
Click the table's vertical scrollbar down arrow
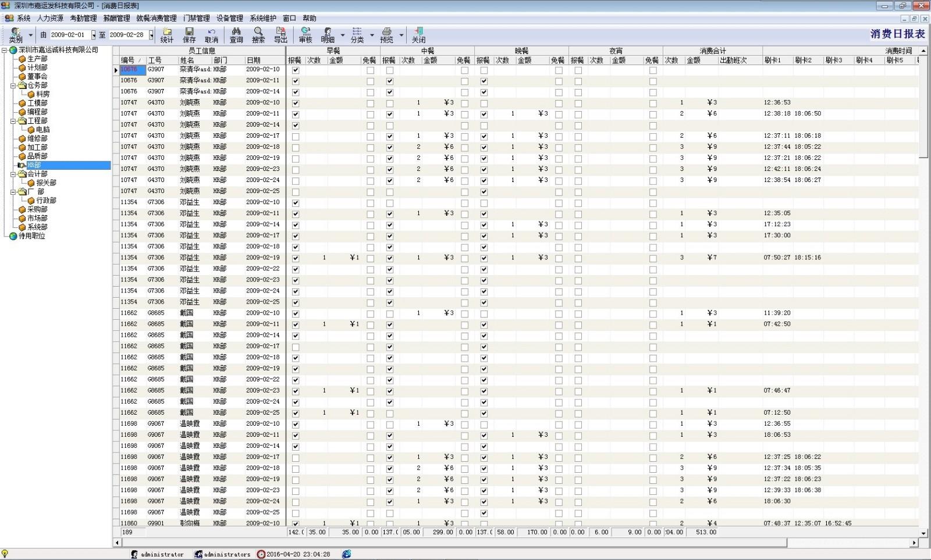tap(923, 533)
